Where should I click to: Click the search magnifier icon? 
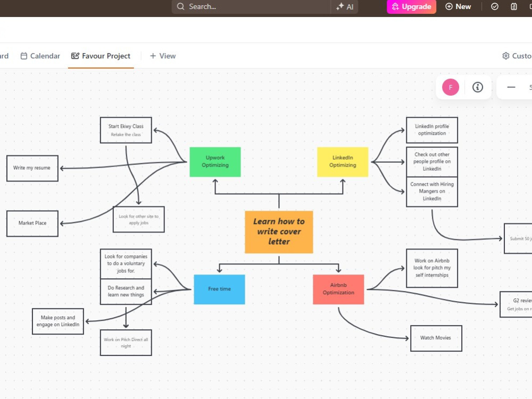coord(180,6)
